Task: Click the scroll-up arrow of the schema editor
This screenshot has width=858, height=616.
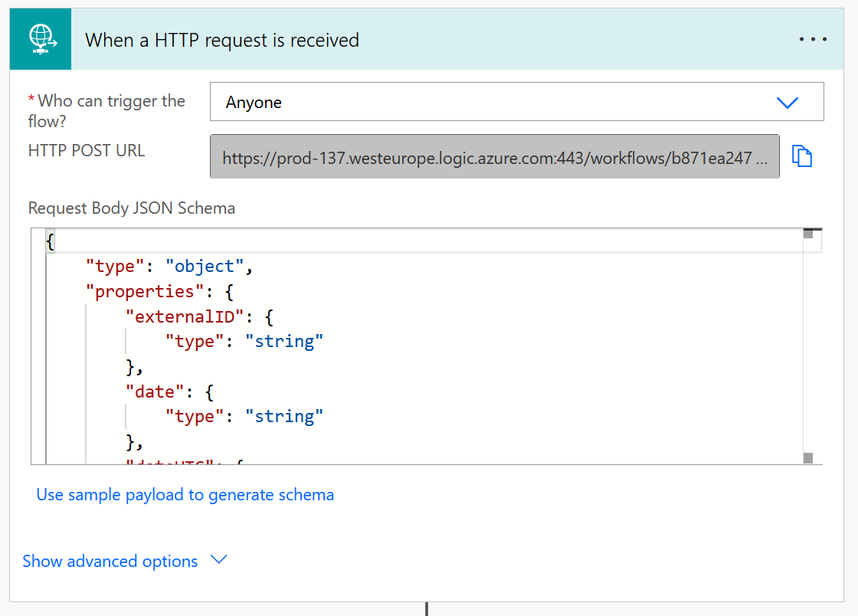Action: click(x=808, y=234)
